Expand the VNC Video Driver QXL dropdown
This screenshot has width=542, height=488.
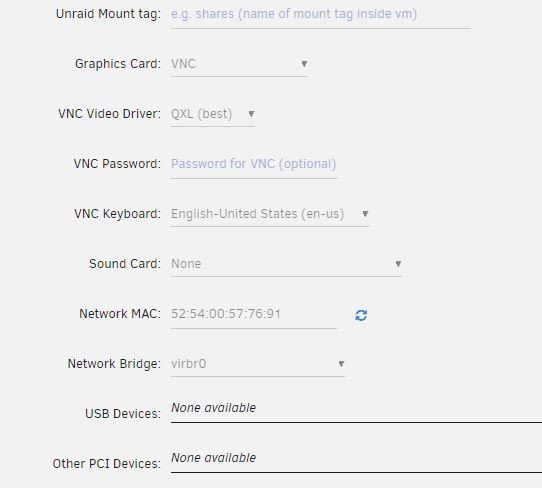coord(213,114)
